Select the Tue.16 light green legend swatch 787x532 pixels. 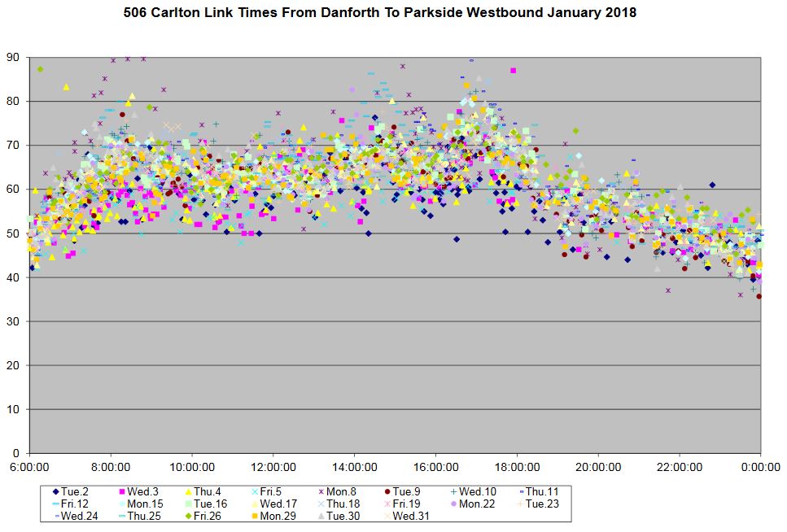(x=189, y=504)
